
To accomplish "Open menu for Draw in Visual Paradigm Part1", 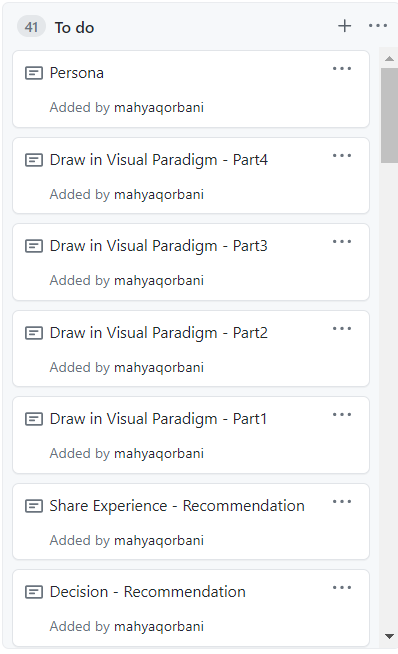I will pos(342,415).
